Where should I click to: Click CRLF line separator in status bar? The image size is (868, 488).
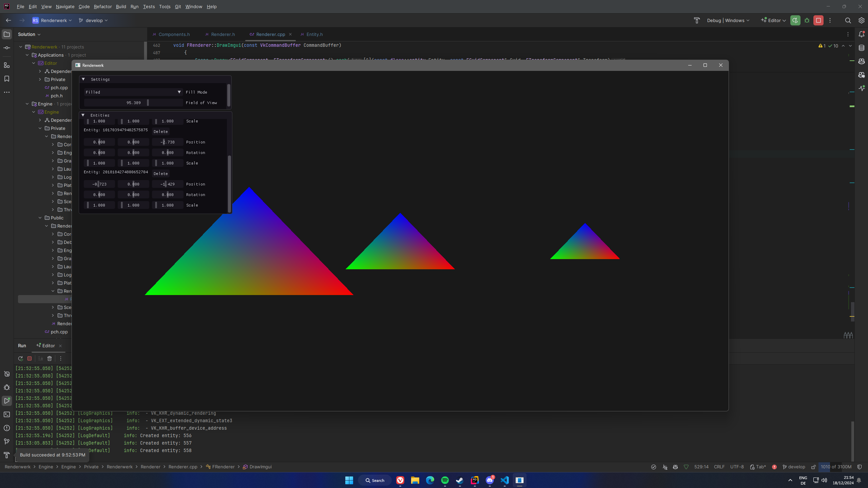click(x=719, y=467)
